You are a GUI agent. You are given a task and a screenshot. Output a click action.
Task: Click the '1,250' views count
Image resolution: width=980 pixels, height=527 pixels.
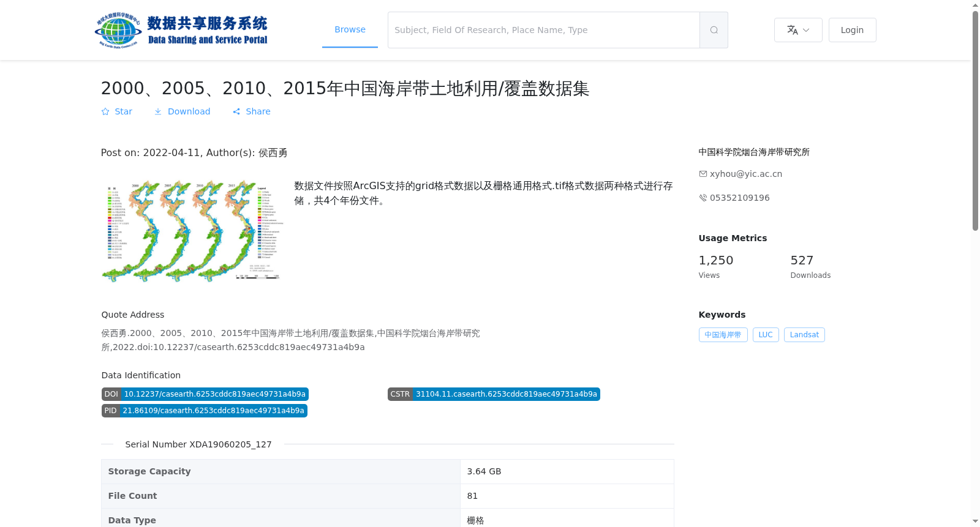(715, 260)
